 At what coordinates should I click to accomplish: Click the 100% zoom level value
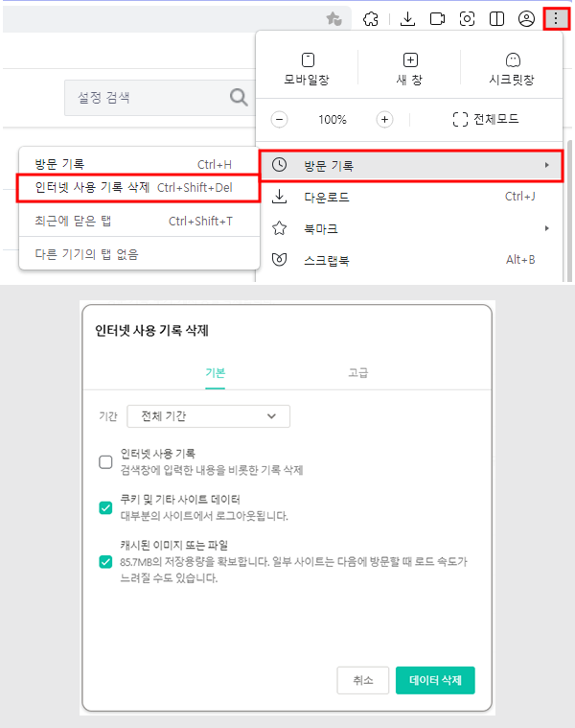(x=332, y=119)
